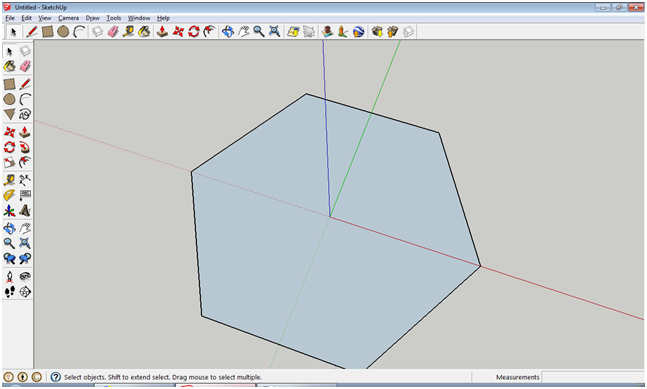Image resolution: width=647 pixels, height=389 pixels.
Task: Select the 3D Text tool
Action: [x=25, y=211]
